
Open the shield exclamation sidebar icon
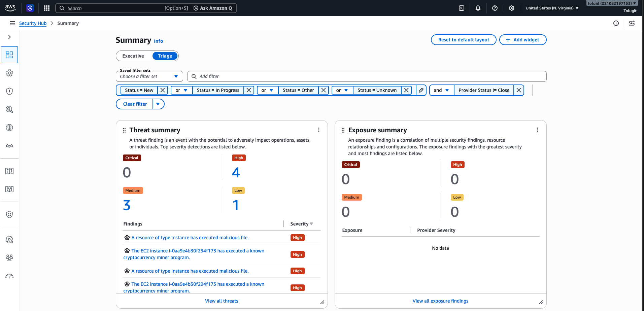[9, 91]
